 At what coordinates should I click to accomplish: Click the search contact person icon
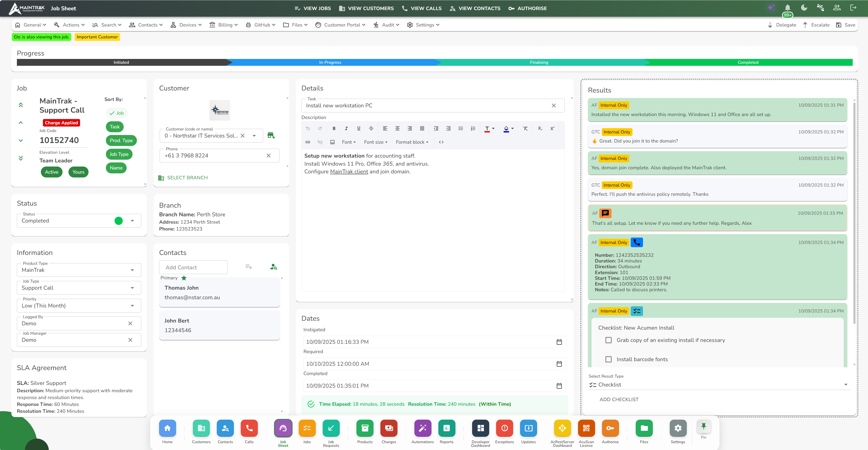tap(273, 267)
